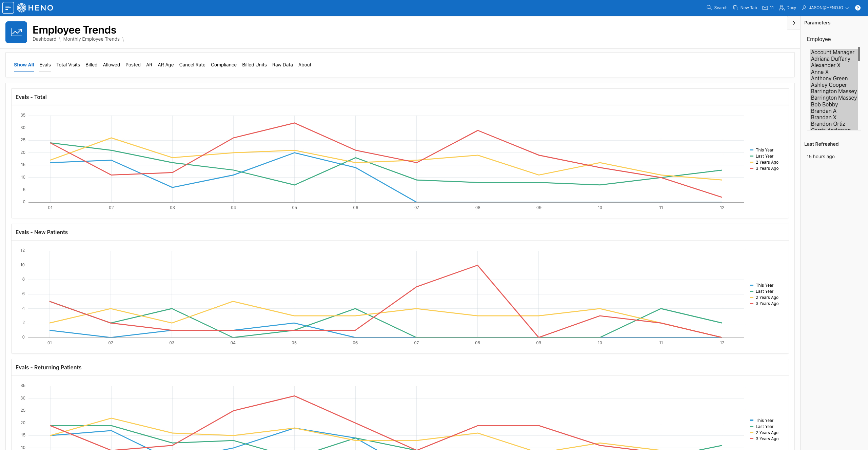Screen dimensions: 868x450
Task: Toggle This Year in Evals - Total legend
Action: click(762, 150)
